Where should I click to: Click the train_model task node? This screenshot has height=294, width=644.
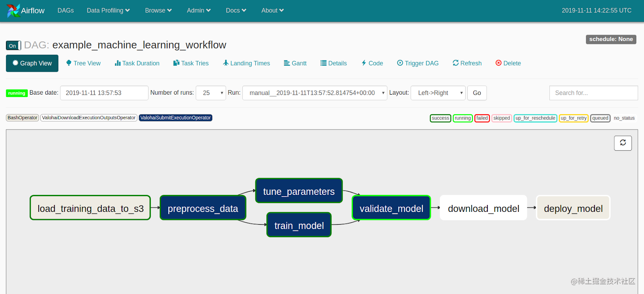[299, 225]
